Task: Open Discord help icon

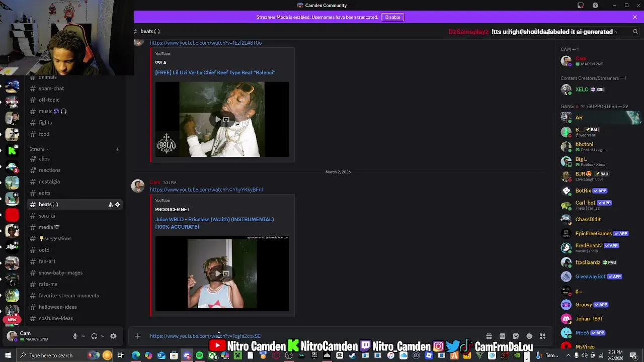Action: tap(596, 6)
